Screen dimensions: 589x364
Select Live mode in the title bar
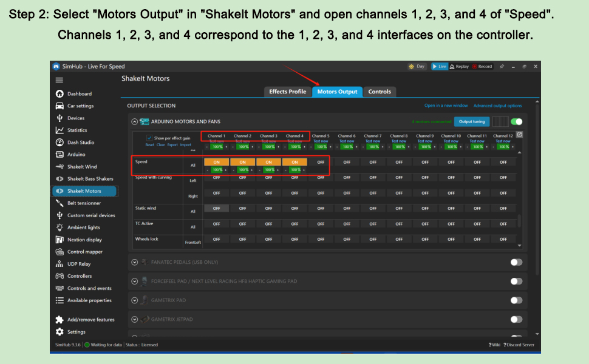[x=439, y=66]
